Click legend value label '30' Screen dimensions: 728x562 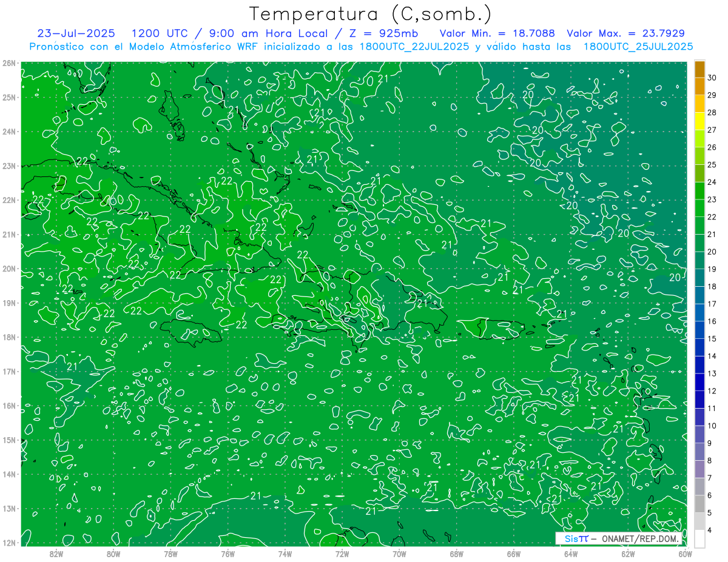[x=712, y=78]
